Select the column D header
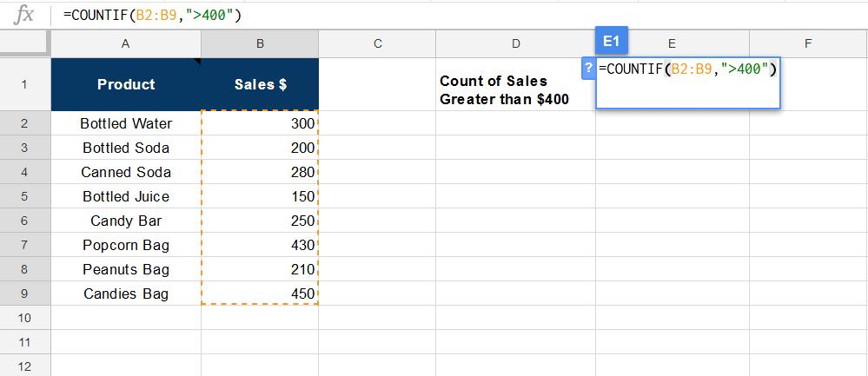This screenshot has height=376, width=868. (x=515, y=43)
